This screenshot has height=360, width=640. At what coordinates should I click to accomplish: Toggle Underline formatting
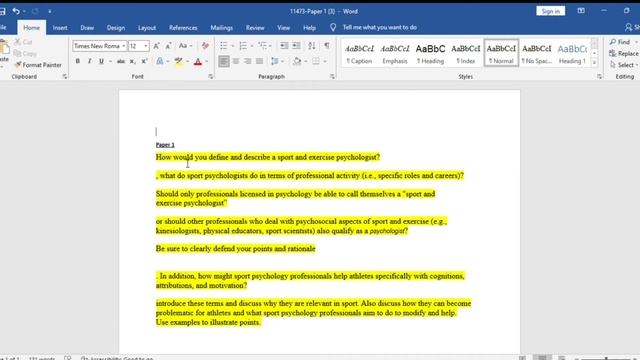coord(101,61)
